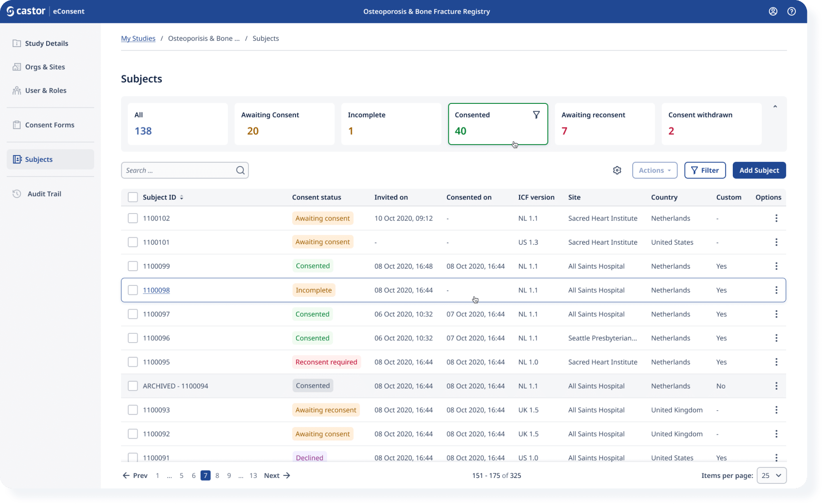
Task: Click the search magnifier icon
Action: tap(240, 170)
